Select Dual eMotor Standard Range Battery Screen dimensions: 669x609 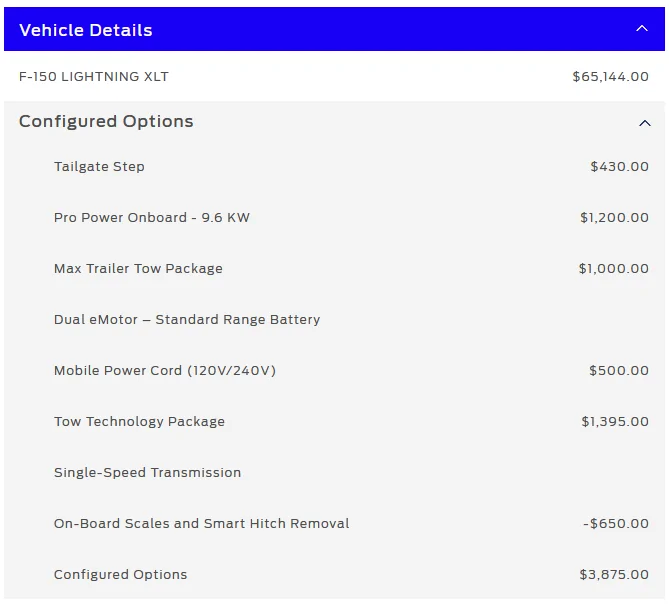click(187, 320)
